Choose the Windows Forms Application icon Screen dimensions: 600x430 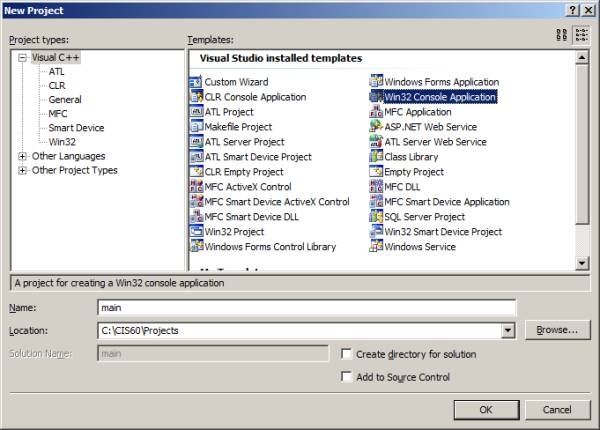(376, 81)
